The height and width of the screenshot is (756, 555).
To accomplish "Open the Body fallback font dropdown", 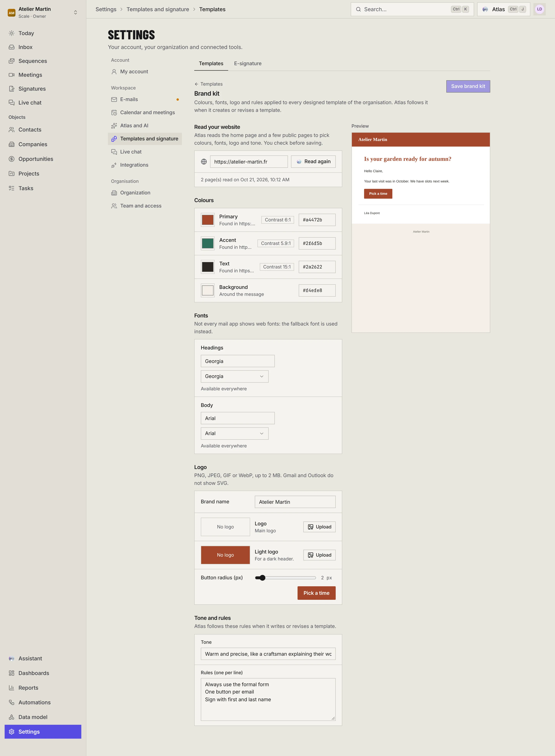I will (x=235, y=433).
